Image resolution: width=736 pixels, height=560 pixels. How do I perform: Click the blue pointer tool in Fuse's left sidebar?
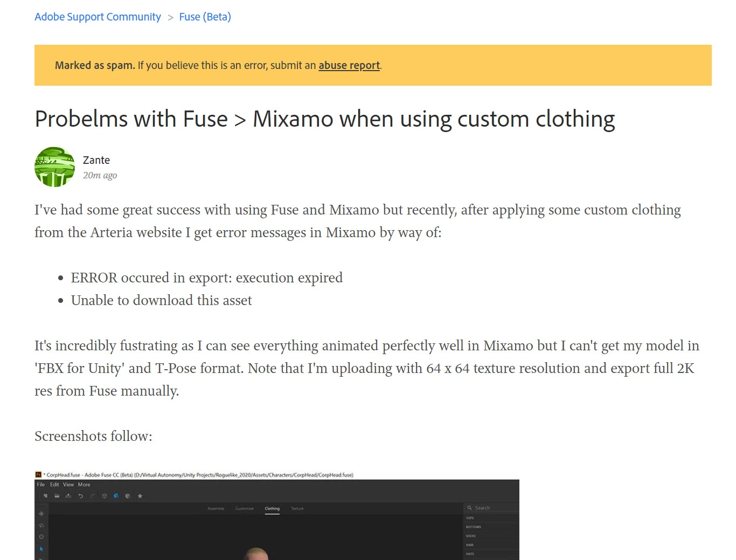click(41, 549)
